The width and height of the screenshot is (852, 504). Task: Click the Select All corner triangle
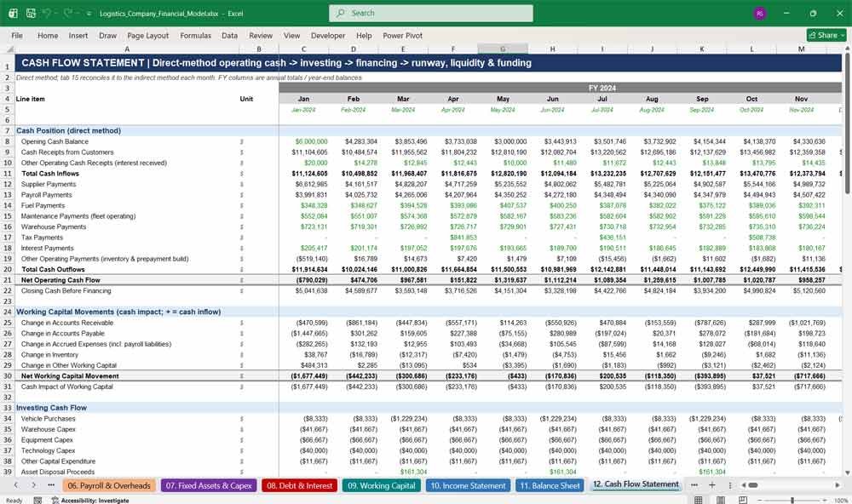[9, 49]
